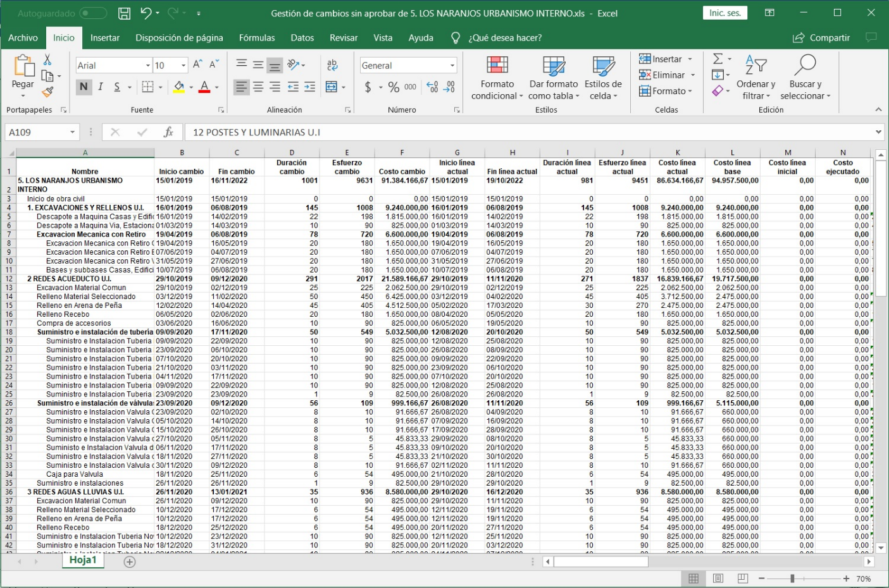Click the fill color yellow swatch
This screenshot has width=889, height=588.
point(179,87)
